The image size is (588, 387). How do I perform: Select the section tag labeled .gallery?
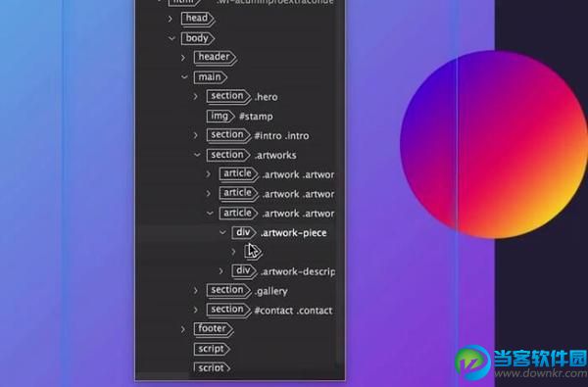pyautogui.click(x=228, y=291)
